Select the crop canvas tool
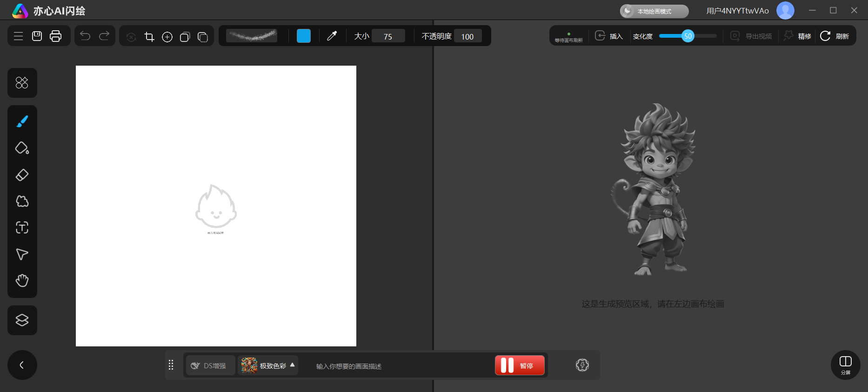 click(149, 37)
